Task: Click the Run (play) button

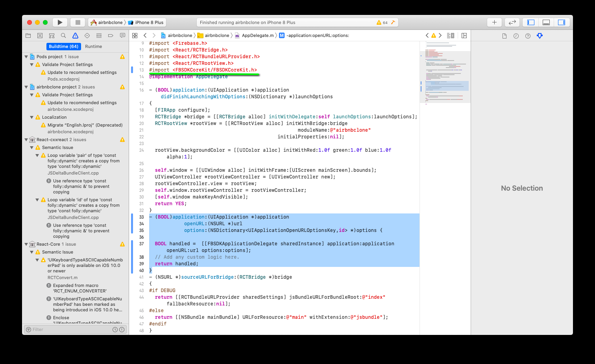Action: tap(60, 22)
